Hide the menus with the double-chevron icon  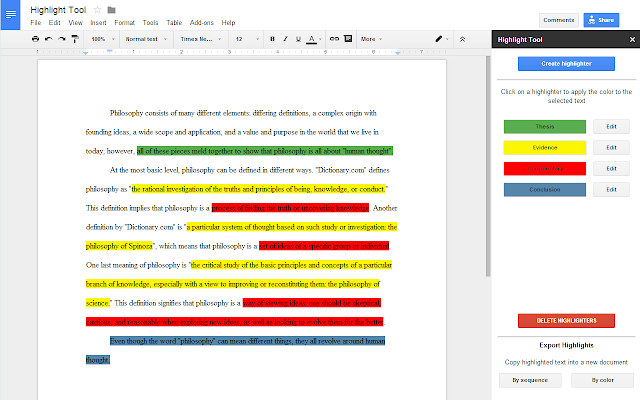pyautogui.click(x=462, y=39)
